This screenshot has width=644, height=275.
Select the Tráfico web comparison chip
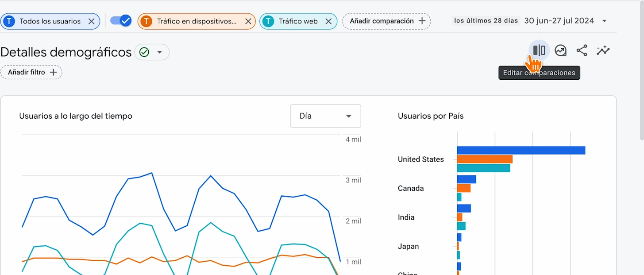[298, 21]
